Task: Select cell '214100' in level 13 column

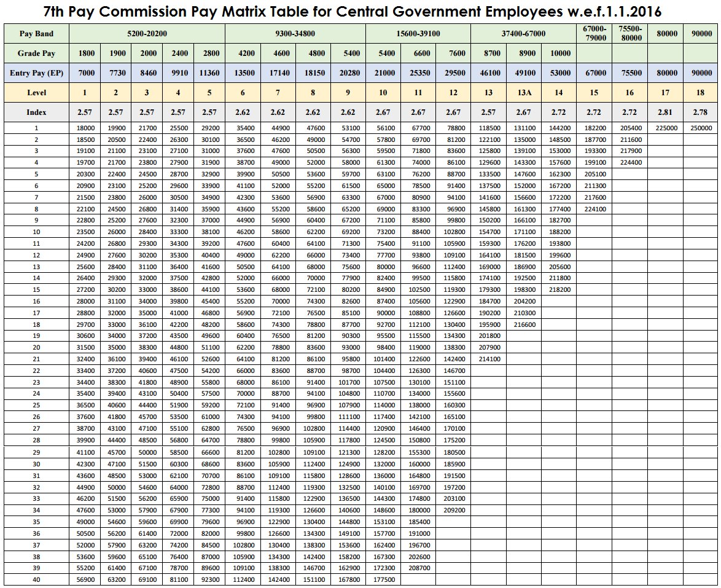Action: point(489,359)
